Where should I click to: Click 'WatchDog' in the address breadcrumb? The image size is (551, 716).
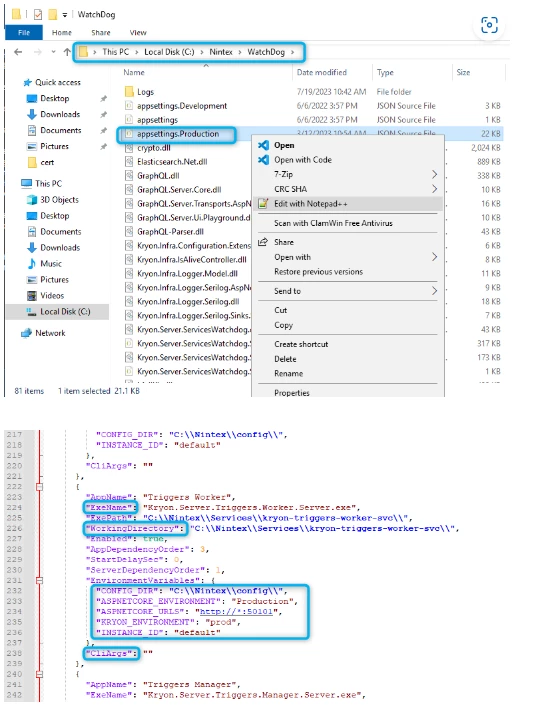coord(266,52)
